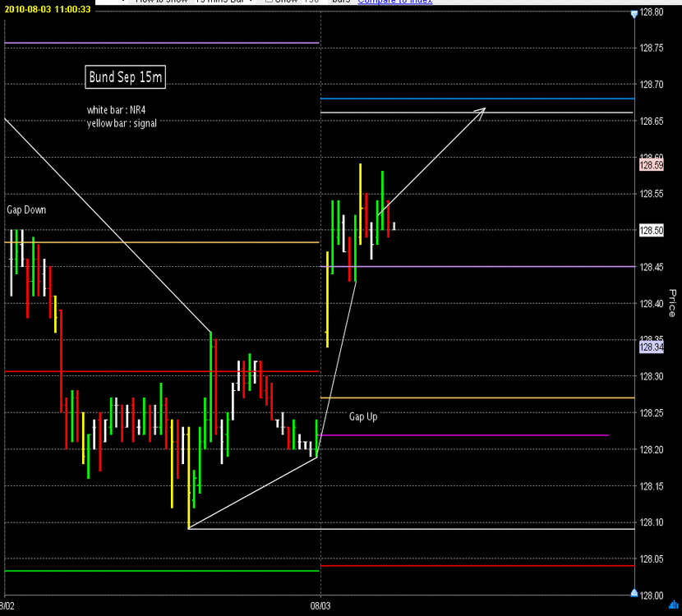Grab the lower price-scale slider handle at 128.00

coord(634,592)
